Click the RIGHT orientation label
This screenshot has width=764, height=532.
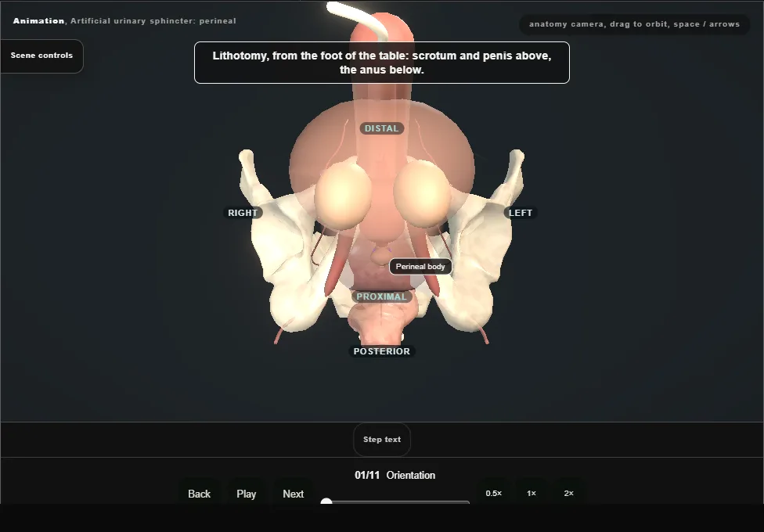pyautogui.click(x=243, y=213)
